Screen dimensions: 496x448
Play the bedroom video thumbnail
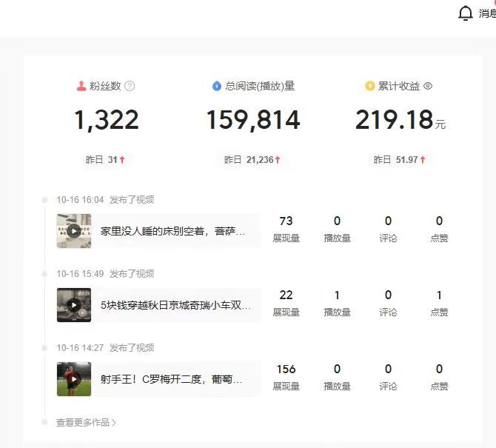[x=74, y=230]
